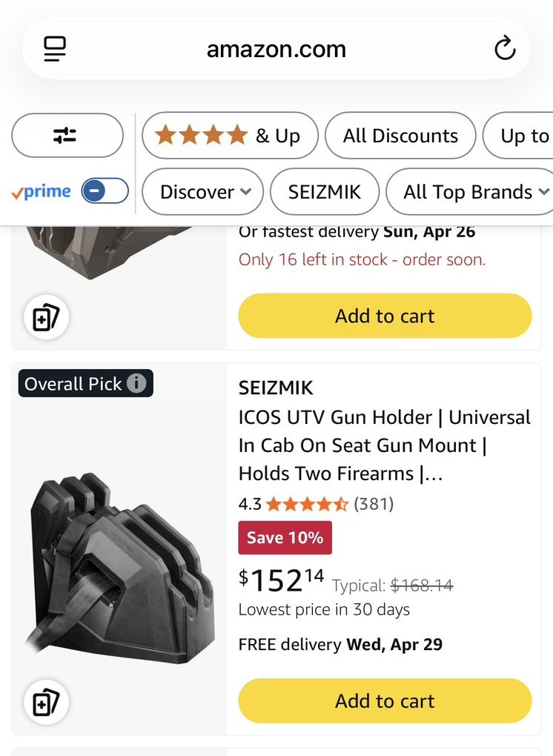Open the filter sliders icon
Viewport: 553px width, 756px height.
(67, 136)
